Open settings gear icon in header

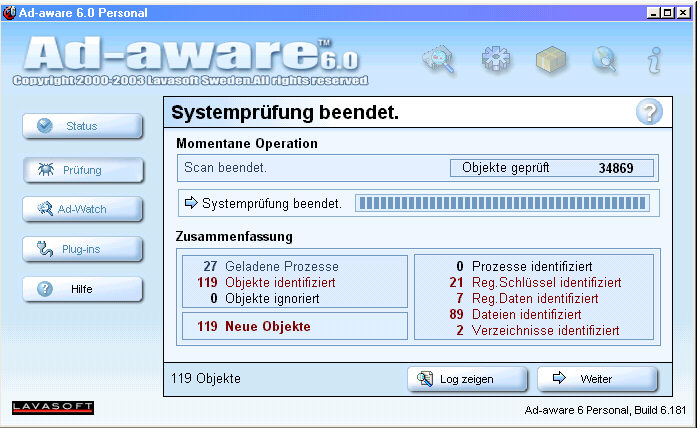[x=496, y=59]
